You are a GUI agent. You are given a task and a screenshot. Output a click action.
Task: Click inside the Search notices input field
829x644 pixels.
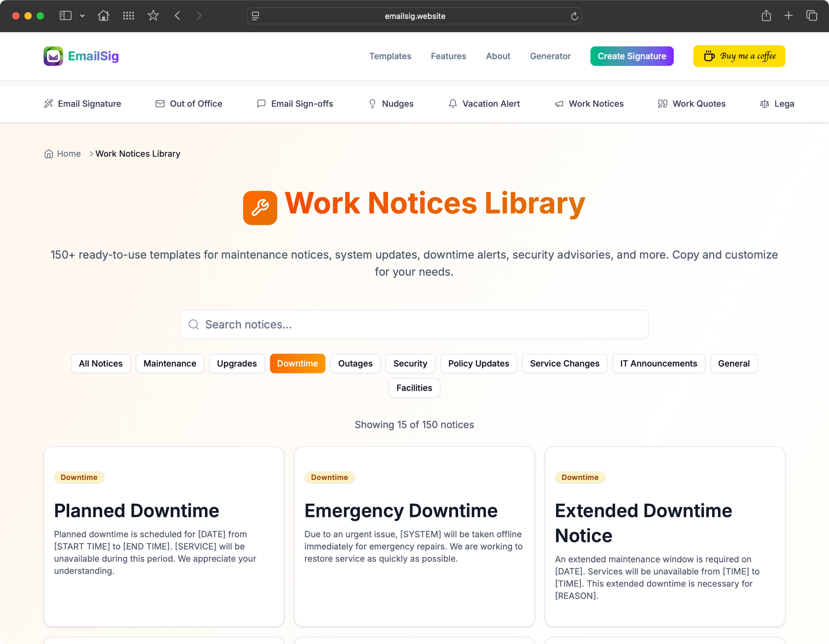point(380,324)
